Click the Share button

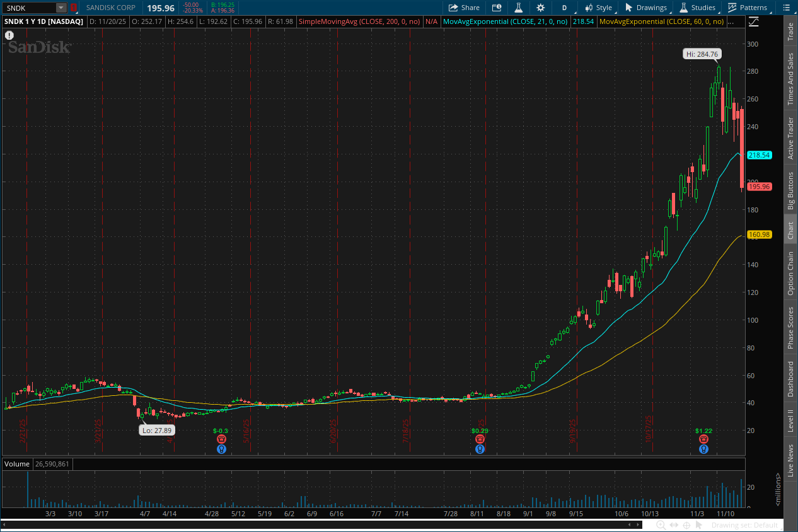click(x=464, y=8)
